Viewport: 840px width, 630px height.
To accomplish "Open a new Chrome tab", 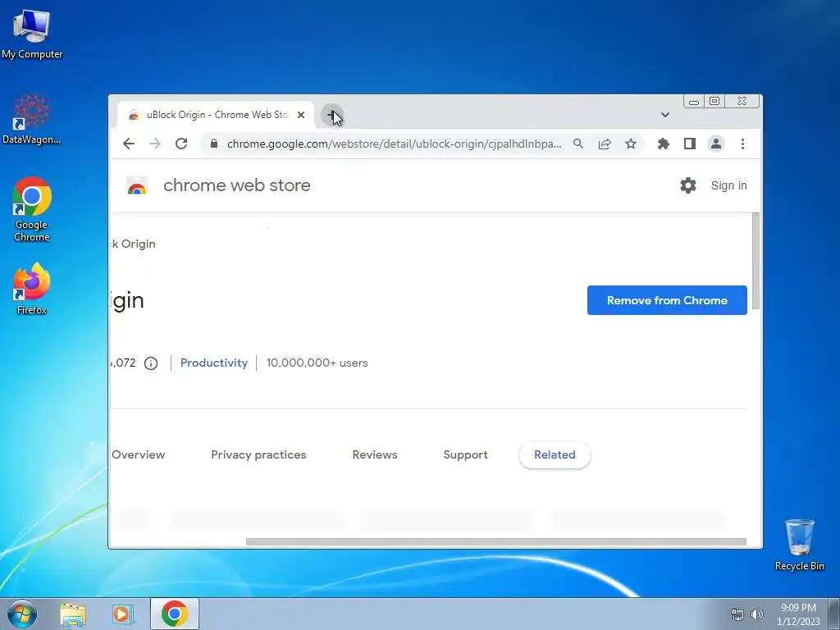I will pyautogui.click(x=332, y=115).
